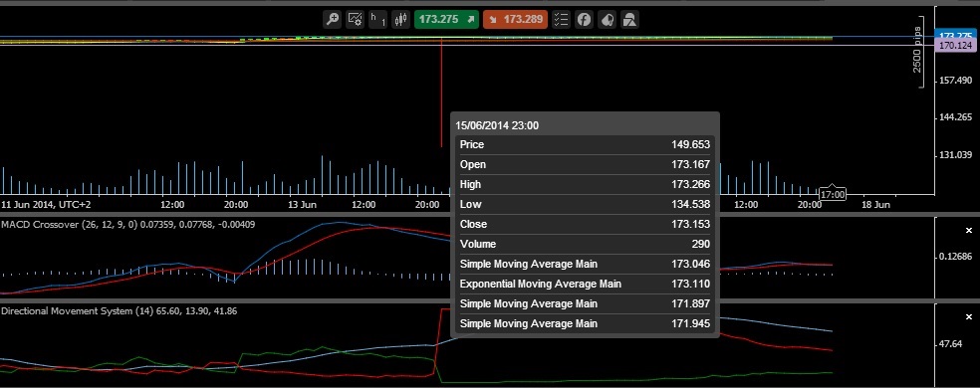Viewport: 980px width, 388px height.
Task: Open the candlestick chart type selector
Action: coord(400,19)
